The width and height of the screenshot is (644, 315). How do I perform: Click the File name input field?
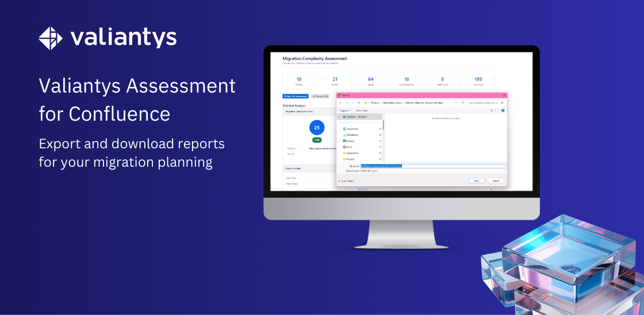[x=434, y=166]
